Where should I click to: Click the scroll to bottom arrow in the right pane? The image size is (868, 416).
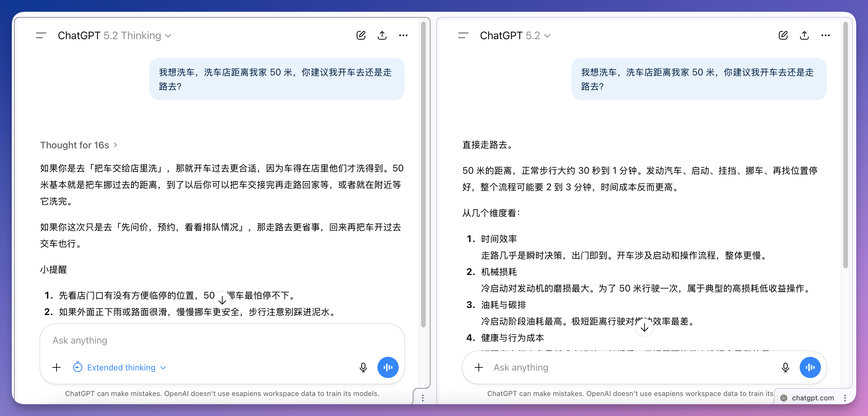pos(644,327)
